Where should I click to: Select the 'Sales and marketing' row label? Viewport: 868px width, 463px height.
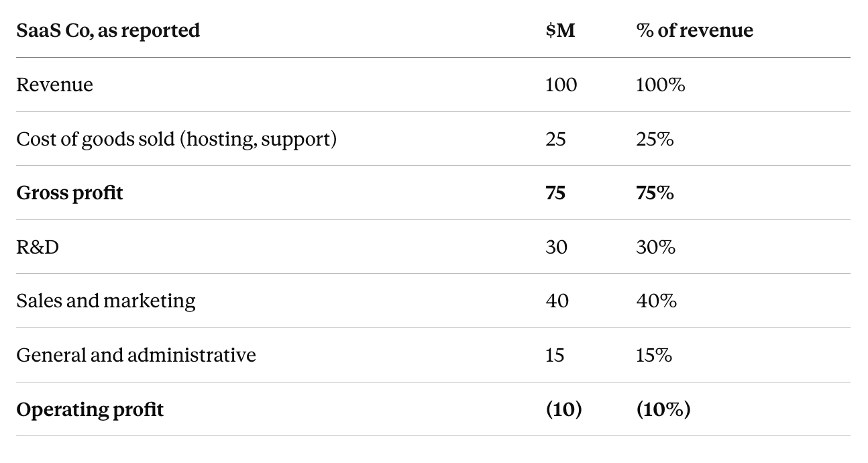coord(106,301)
